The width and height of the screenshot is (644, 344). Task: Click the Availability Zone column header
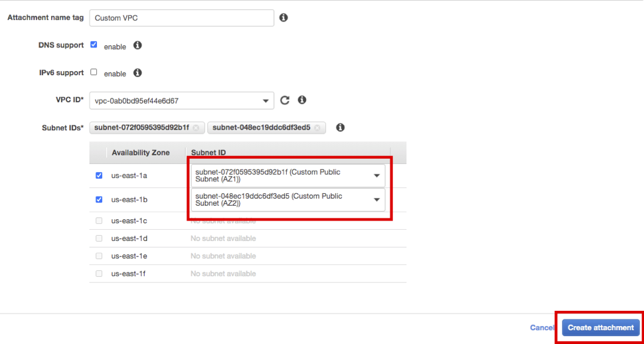click(141, 153)
